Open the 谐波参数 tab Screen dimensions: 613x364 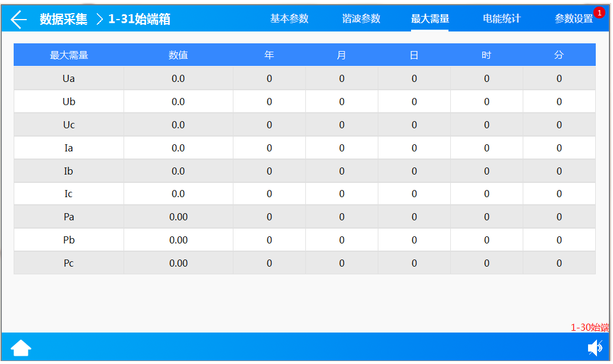(362, 18)
